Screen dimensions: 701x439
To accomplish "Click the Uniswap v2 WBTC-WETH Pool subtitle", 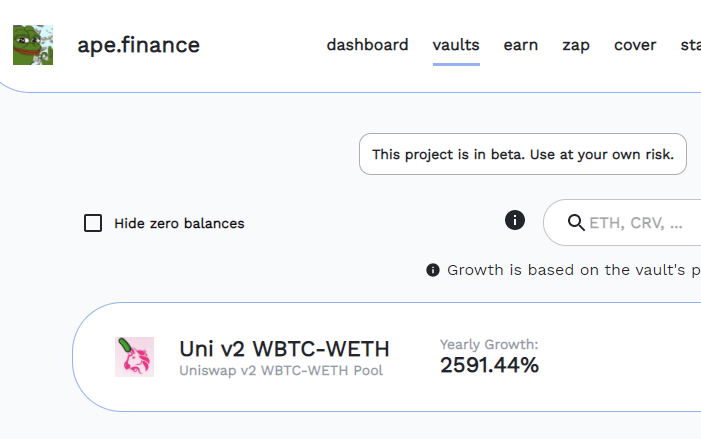I will pyautogui.click(x=281, y=371).
